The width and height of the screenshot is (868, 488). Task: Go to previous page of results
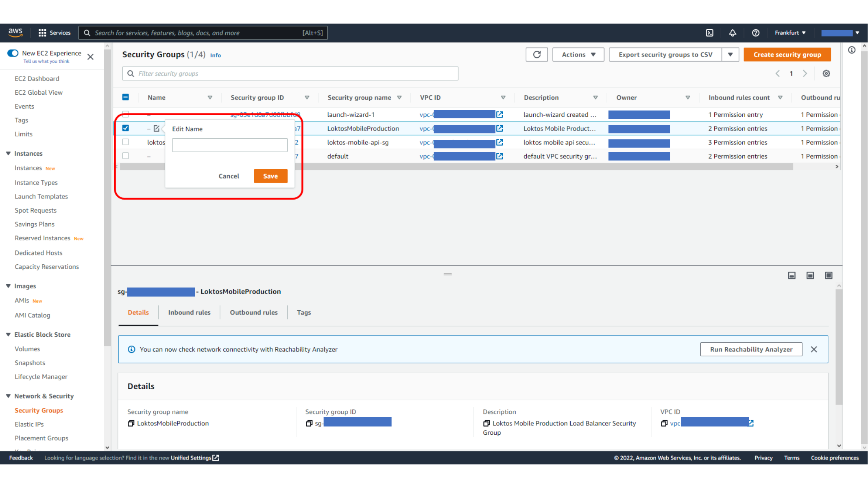(x=777, y=74)
